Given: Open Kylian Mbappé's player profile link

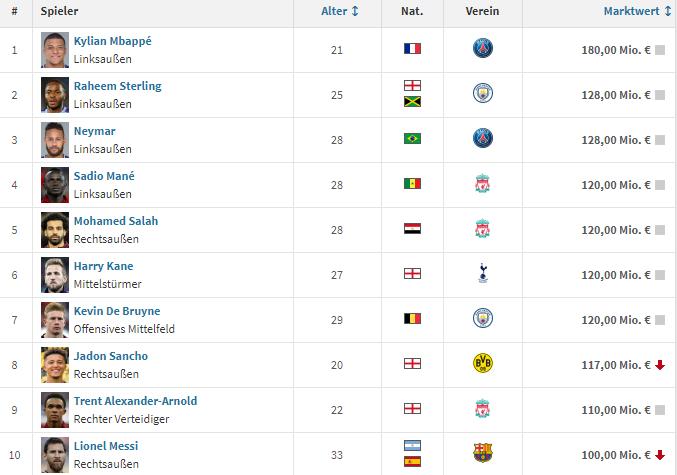Looking at the screenshot, I should coord(113,41).
